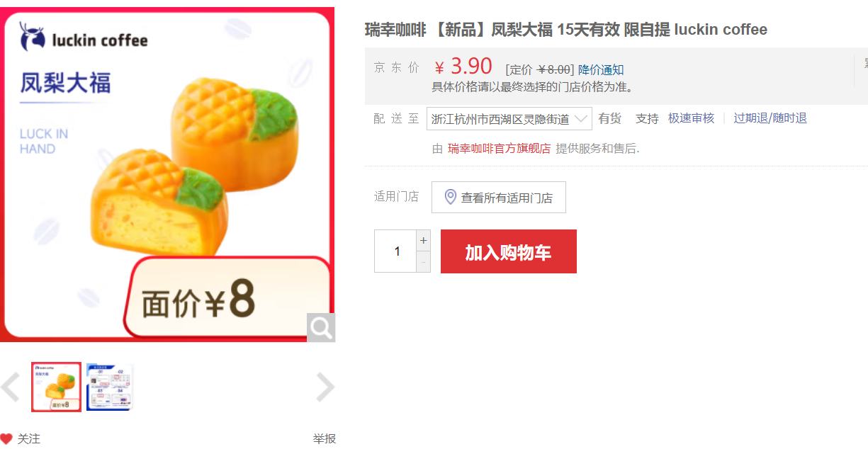Viewport: 868px width, 449px height.
Task: Click the red heart 关注 icon
Action: pyautogui.click(x=6, y=438)
